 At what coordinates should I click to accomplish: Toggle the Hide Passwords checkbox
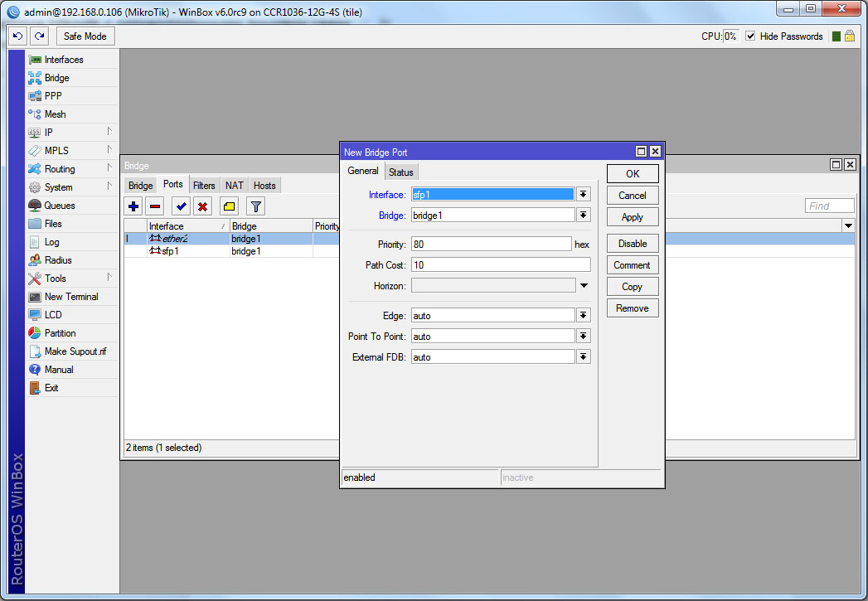point(750,36)
